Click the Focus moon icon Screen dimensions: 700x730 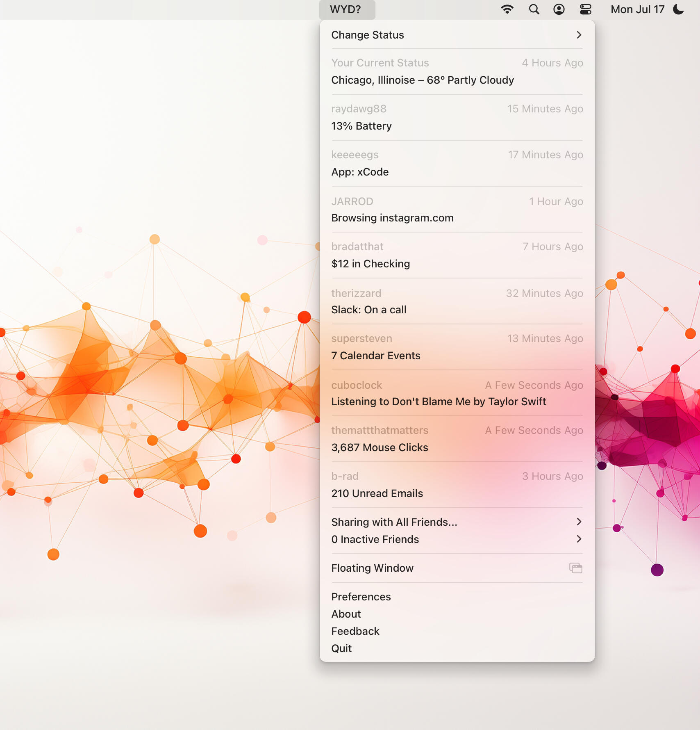pos(679,9)
